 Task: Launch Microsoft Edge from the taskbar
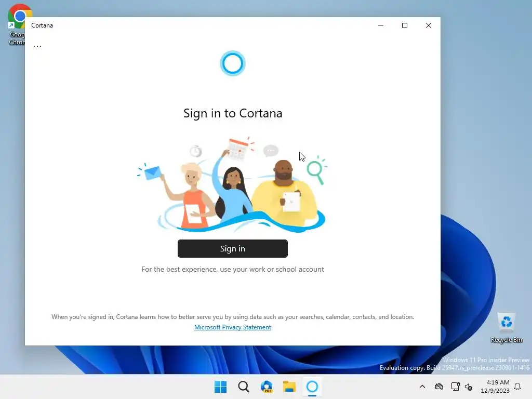[267, 387]
